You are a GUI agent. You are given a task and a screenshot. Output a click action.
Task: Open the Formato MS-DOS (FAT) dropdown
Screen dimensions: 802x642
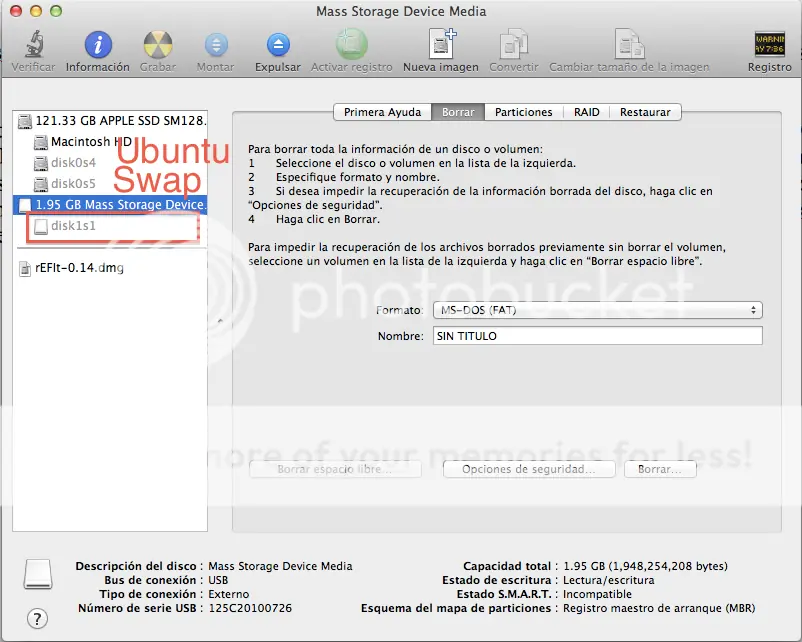tap(597, 310)
